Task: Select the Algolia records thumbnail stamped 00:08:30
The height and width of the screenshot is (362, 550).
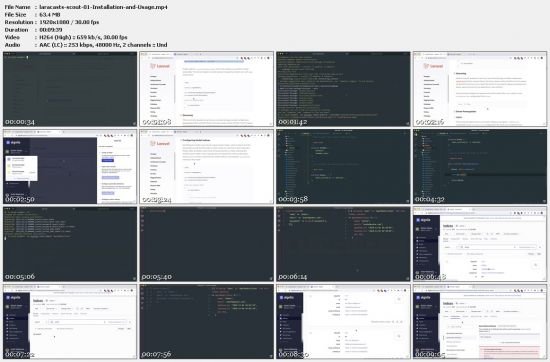Action: point(343,322)
